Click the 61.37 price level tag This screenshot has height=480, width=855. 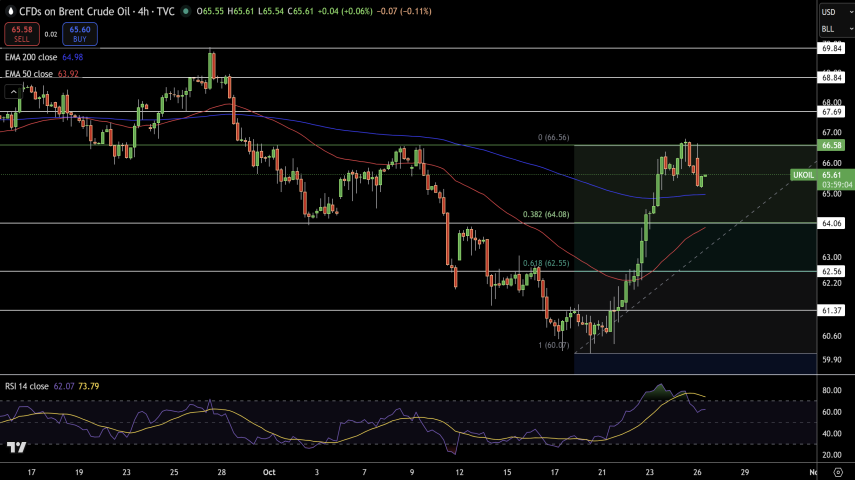tap(834, 311)
